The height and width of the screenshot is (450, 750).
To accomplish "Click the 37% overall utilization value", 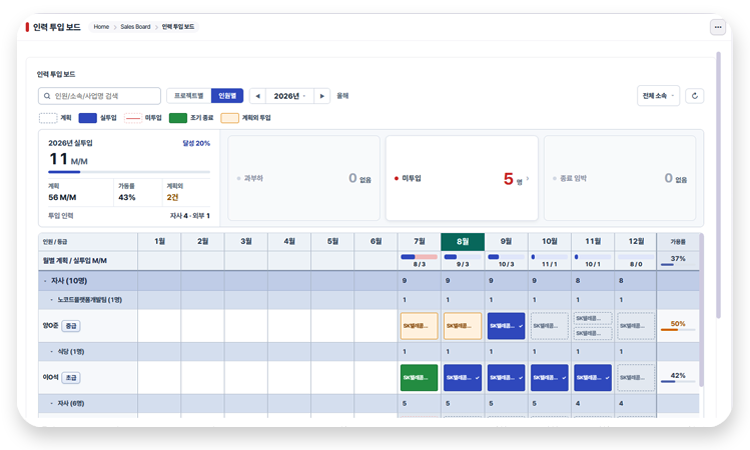I will click(x=678, y=258).
